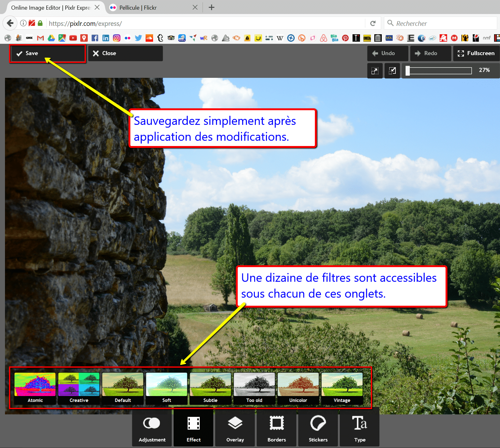
Task: Pick the Default effect category
Action: point(123,389)
